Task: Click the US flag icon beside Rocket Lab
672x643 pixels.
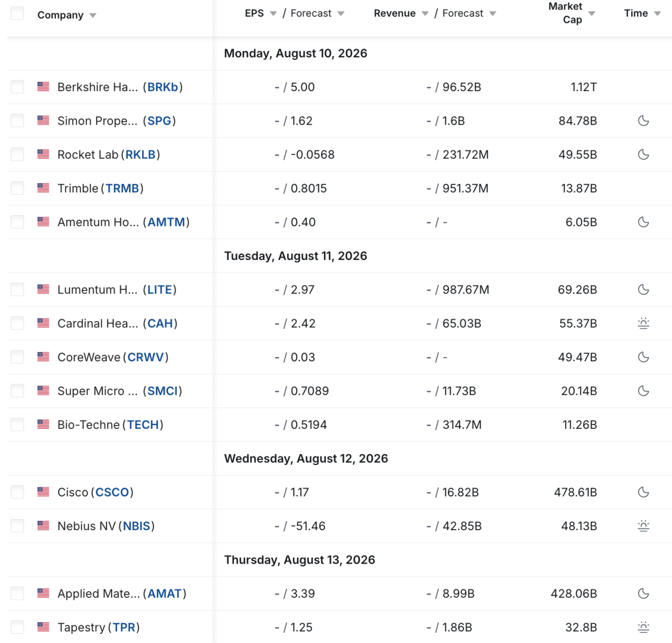Action: click(x=43, y=154)
